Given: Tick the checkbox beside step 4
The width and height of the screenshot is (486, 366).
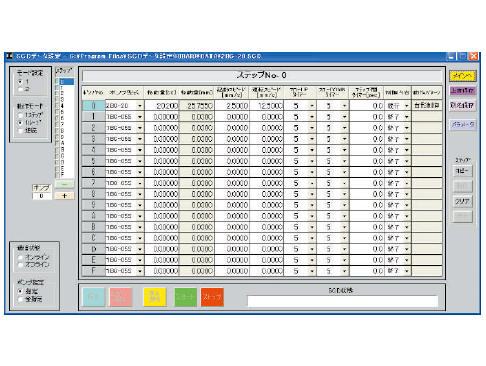Looking at the screenshot, I should click(57, 106).
